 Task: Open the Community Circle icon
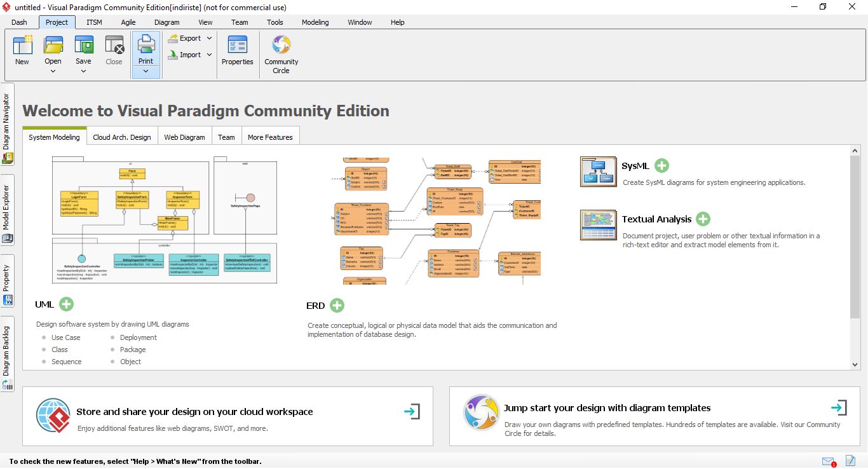281,45
